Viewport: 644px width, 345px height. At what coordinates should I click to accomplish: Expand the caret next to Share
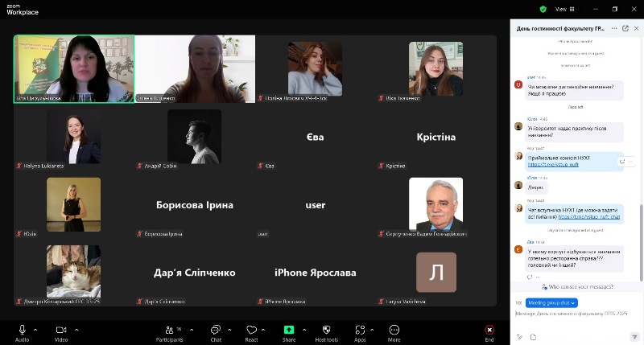click(x=304, y=330)
